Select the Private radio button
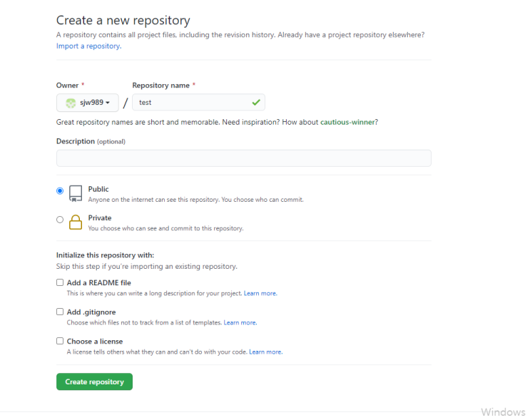Screen dimensions: 530x420 click(60, 220)
